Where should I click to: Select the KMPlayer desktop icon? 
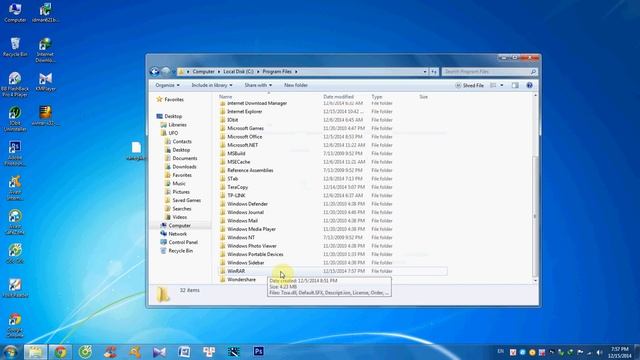point(45,82)
